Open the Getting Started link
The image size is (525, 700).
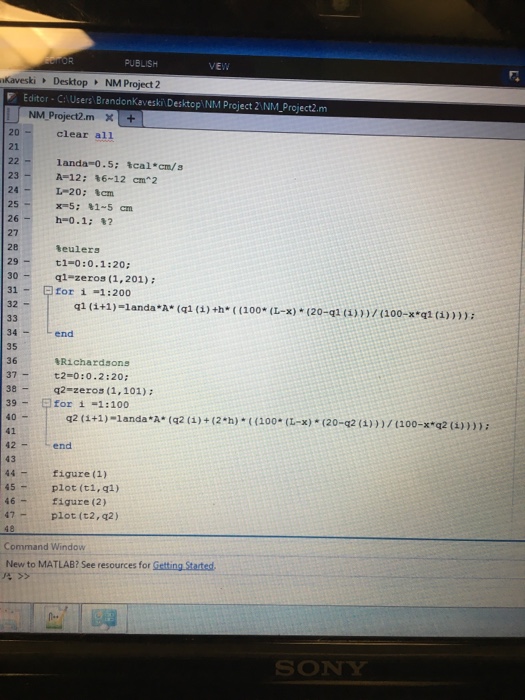pyautogui.click(x=183, y=566)
